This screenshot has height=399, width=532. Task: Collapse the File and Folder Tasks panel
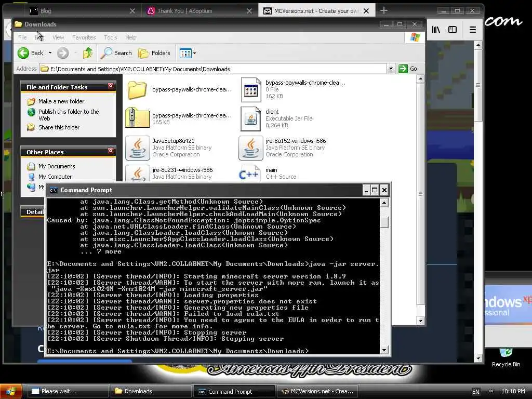click(111, 86)
